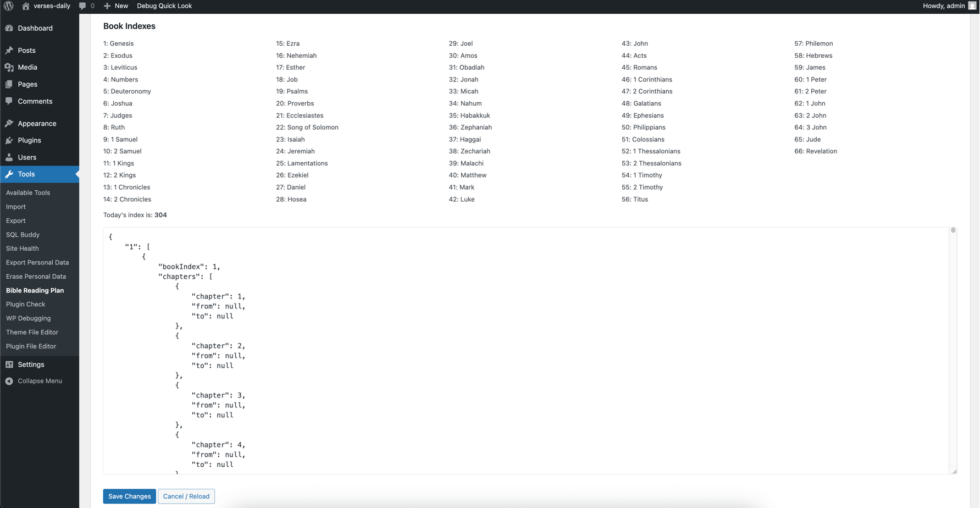Open Plugin Check tool
This screenshot has height=508, width=980.
[25, 304]
